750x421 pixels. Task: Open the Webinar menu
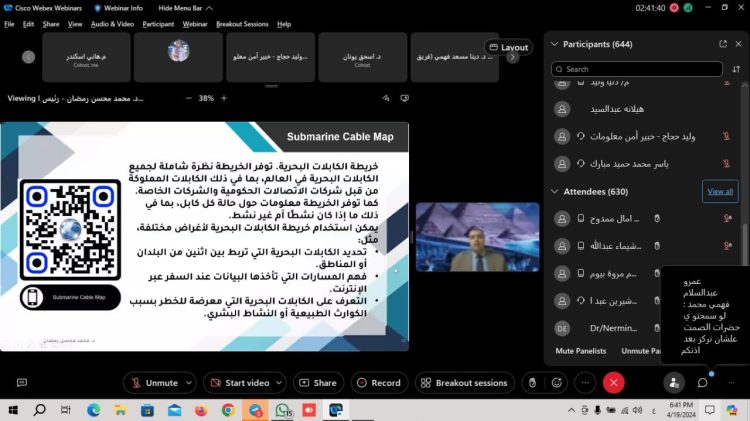195,24
